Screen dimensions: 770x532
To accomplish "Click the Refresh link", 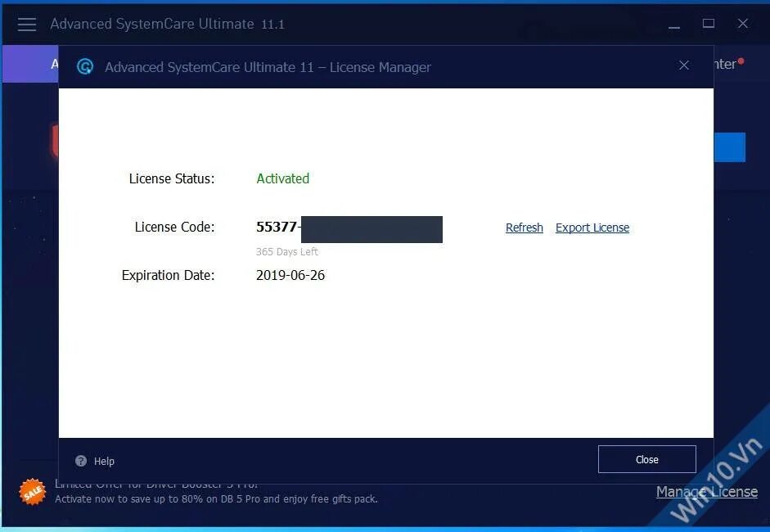I will (x=525, y=228).
